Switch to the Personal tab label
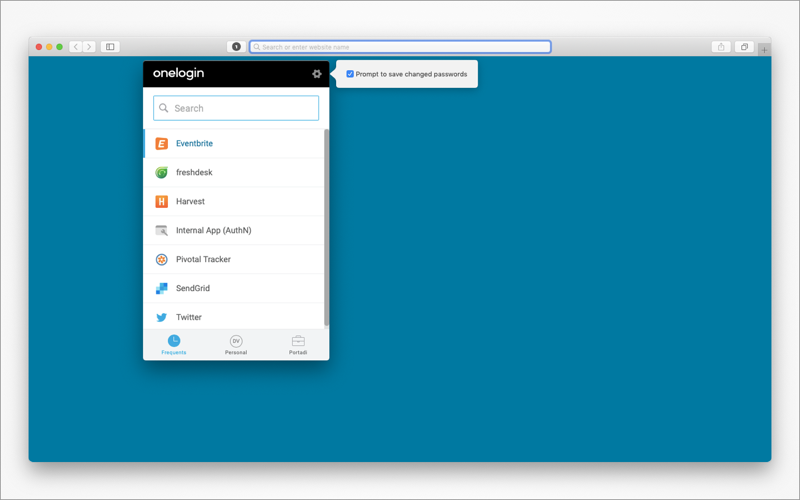The width and height of the screenshot is (800, 500). pyautogui.click(x=236, y=353)
